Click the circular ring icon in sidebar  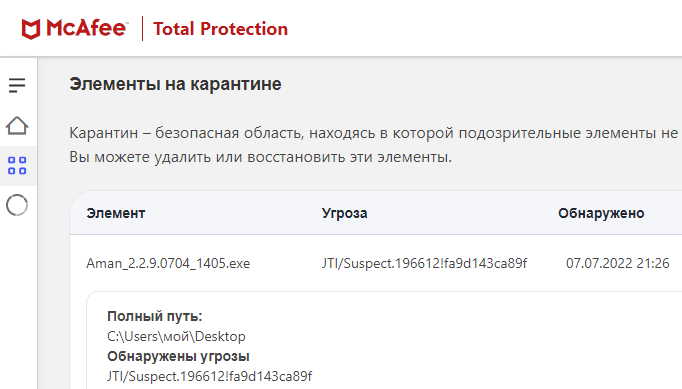coord(17,205)
